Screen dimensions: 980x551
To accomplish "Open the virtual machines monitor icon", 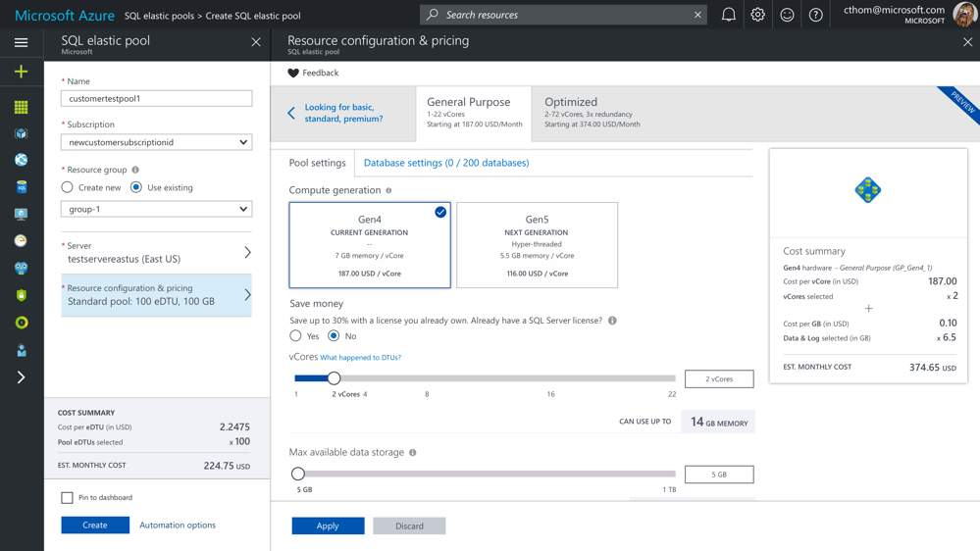I will pos(21,215).
